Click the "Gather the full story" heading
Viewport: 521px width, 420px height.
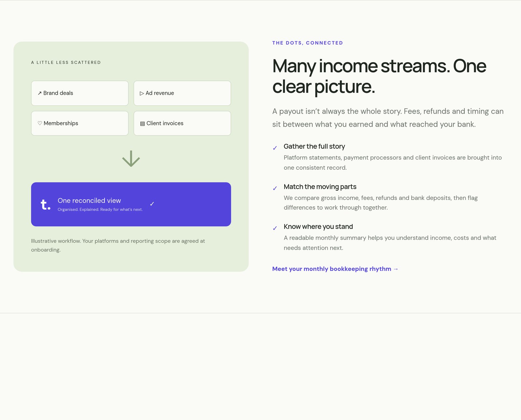314,146
